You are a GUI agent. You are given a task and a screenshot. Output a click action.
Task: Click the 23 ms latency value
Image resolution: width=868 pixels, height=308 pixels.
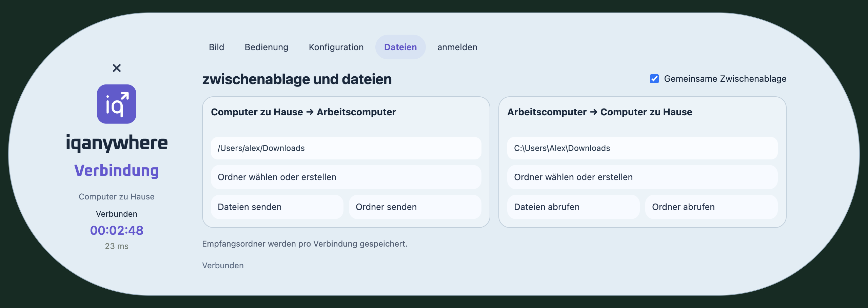117,246
